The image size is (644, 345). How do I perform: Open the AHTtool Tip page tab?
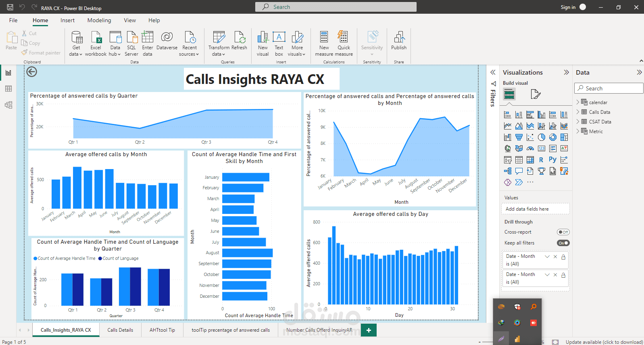pyautogui.click(x=162, y=330)
